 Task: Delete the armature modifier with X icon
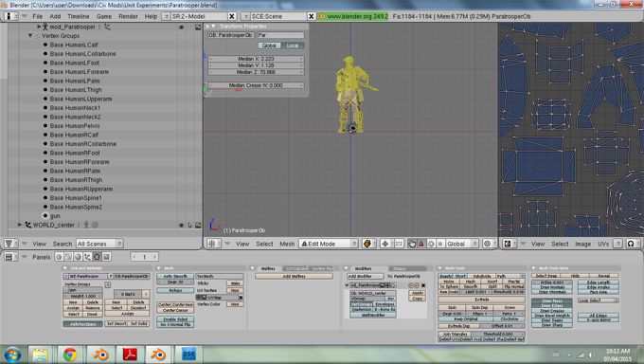click(423, 285)
